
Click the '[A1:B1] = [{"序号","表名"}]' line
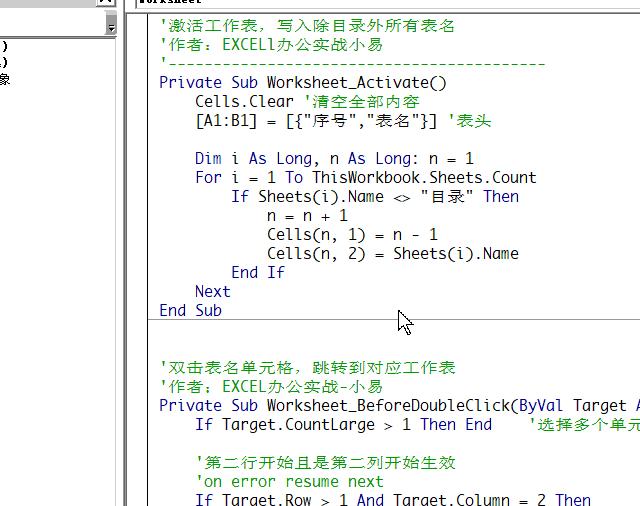(x=316, y=121)
